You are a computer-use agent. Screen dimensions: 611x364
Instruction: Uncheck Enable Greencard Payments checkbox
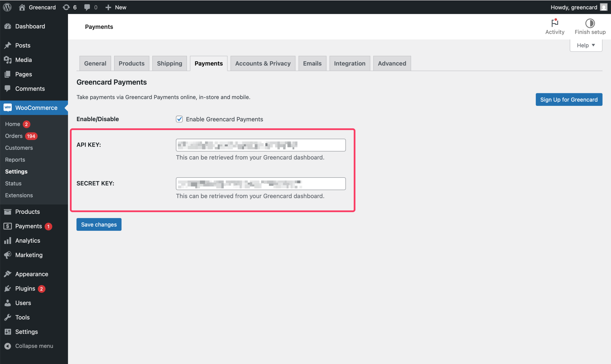pyautogui.click(x=179, y=119)
